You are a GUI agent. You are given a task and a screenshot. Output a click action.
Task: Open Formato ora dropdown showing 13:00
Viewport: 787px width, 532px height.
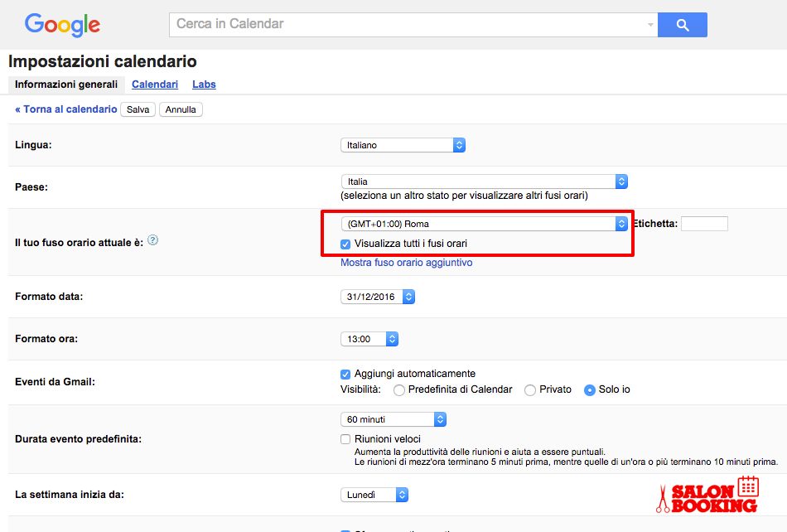point(369,339)
